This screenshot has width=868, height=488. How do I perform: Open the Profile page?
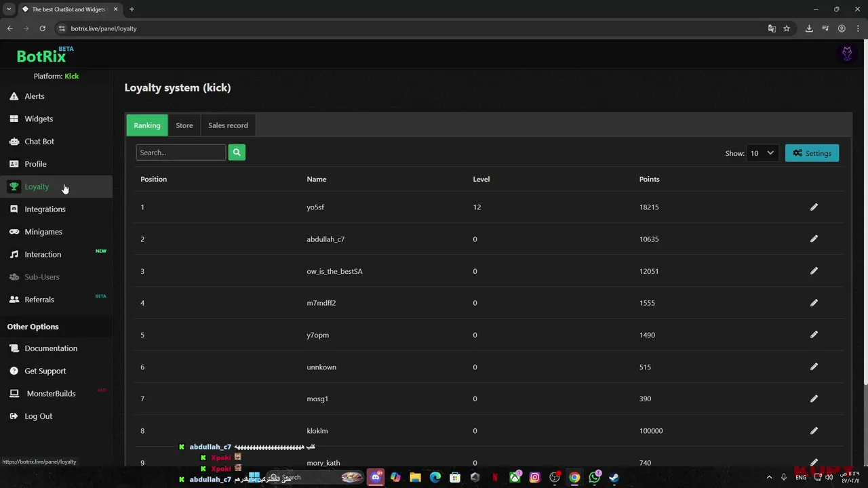35,164
